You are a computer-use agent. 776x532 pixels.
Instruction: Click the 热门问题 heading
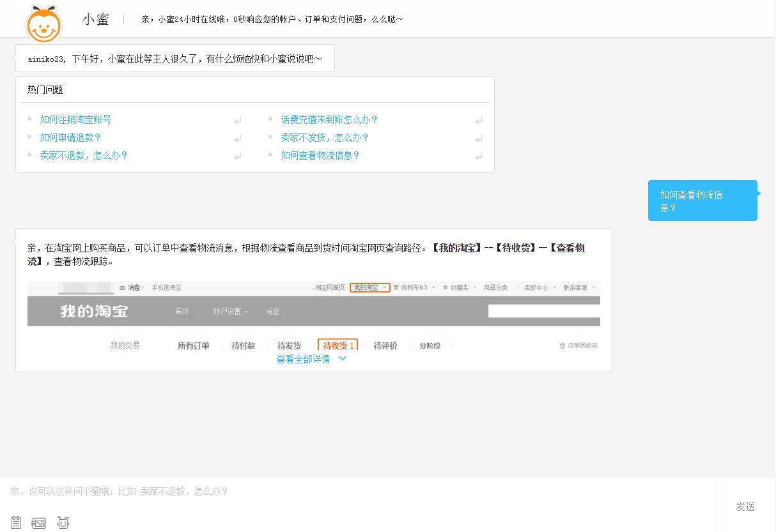click(45, 90)
